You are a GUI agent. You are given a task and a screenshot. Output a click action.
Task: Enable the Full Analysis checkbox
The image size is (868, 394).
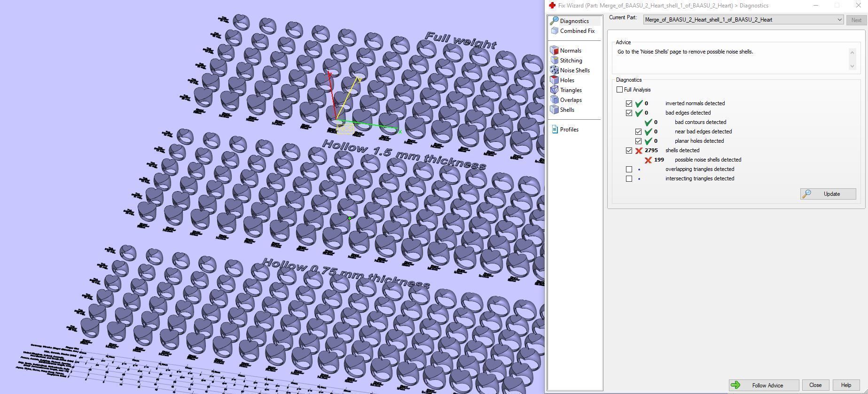619,90
